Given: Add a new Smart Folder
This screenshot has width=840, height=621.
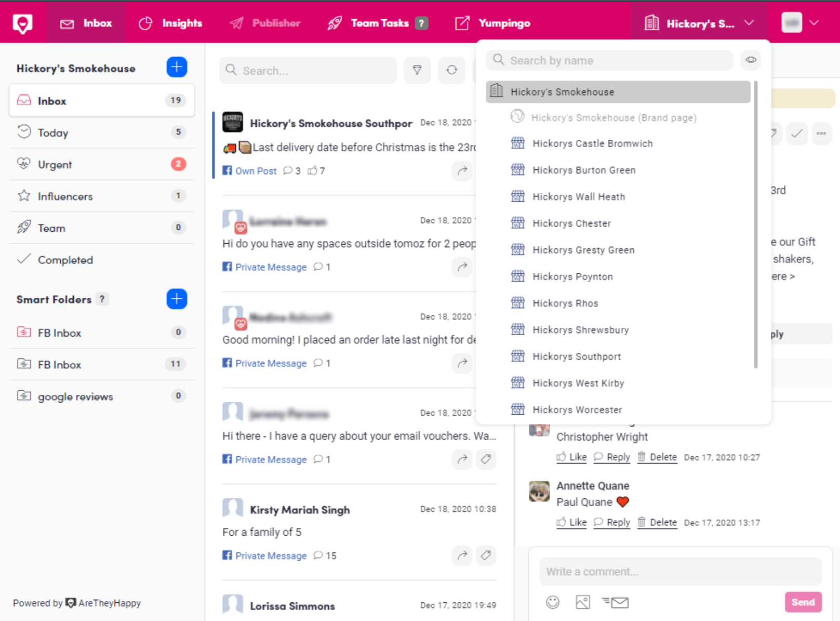Looking at the screenshot, I should (x=177, y=299).
